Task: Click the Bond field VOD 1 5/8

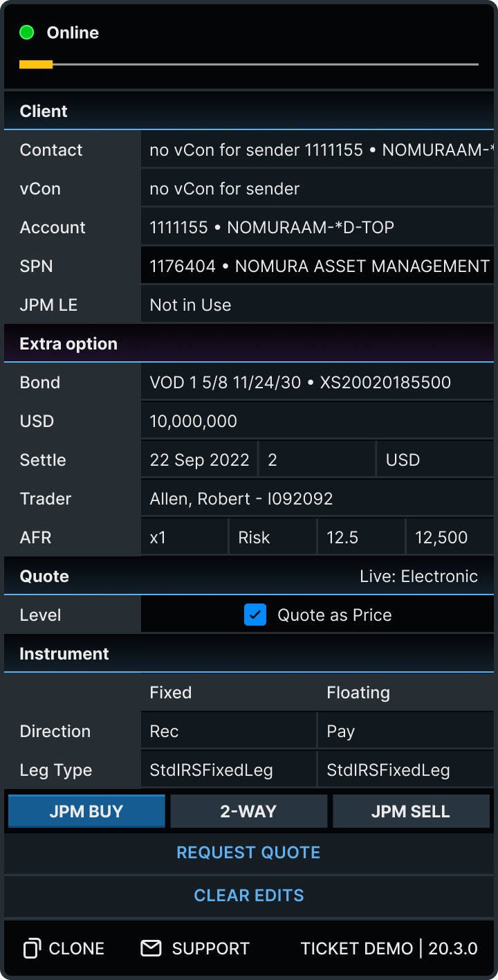Action: (317, 382)
